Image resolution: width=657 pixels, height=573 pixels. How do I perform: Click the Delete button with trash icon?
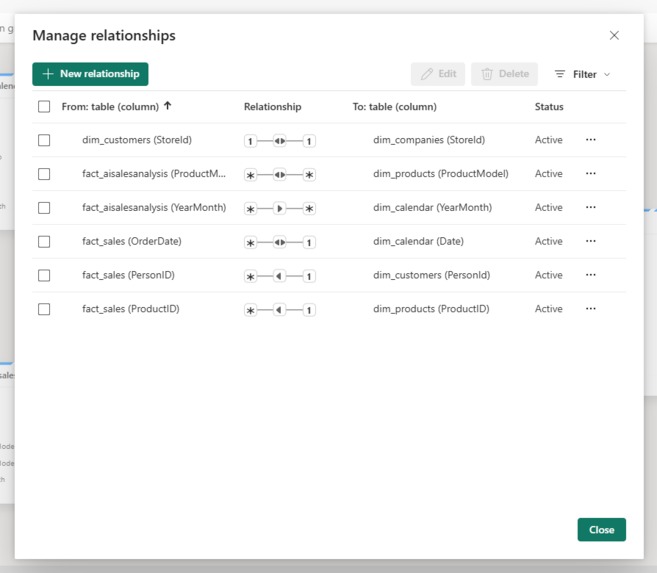point(504,74)
